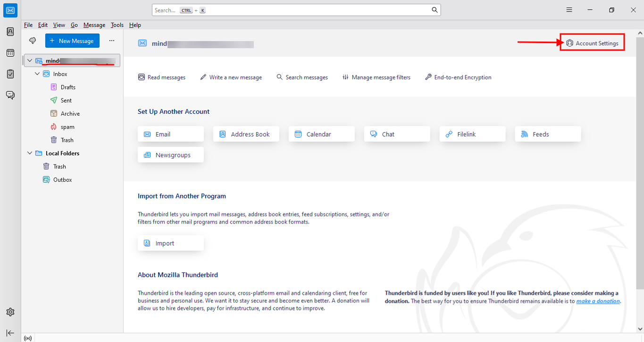Viewport: 644px width, 342px height.
Task: Open the Address Book space
Action: 10,32
